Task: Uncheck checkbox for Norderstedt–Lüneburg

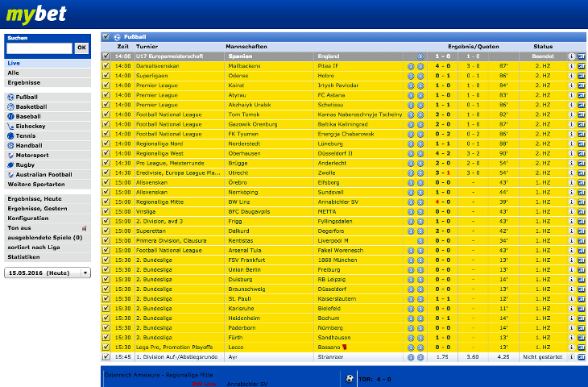Action: (106, 144)
